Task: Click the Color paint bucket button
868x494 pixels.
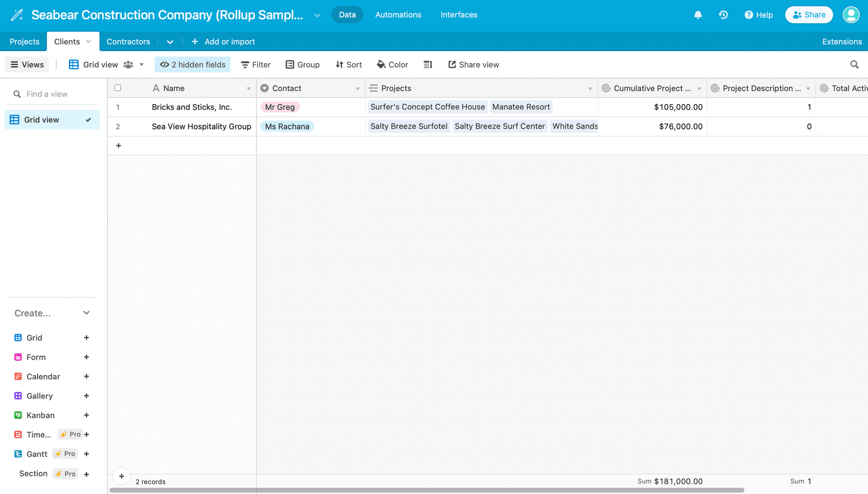Action: point(392,65)
